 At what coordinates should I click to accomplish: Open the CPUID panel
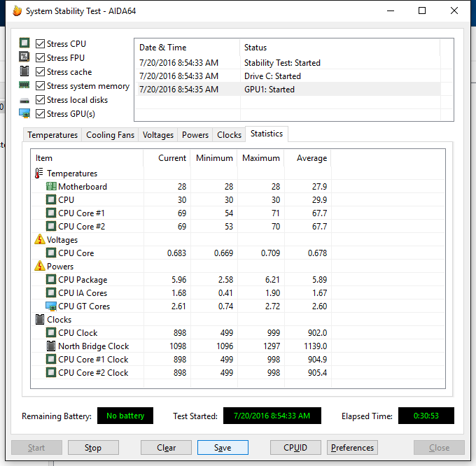click(x=295, y=448)
